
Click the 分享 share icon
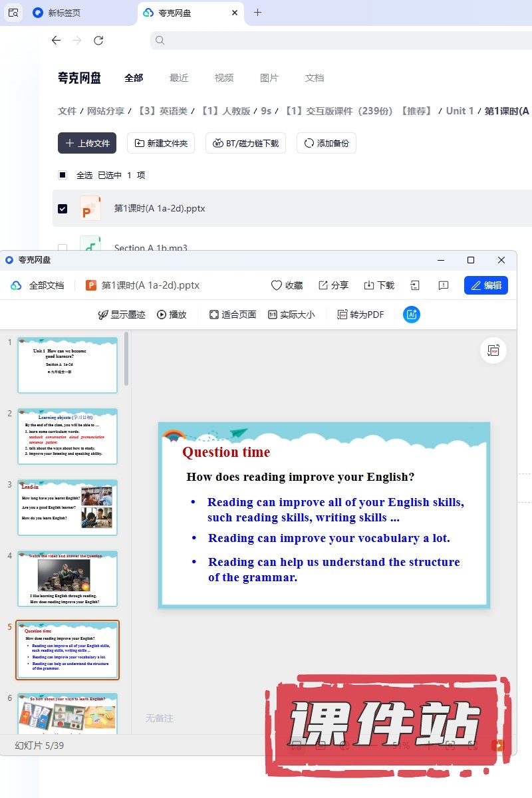click(x=323, y=285)
